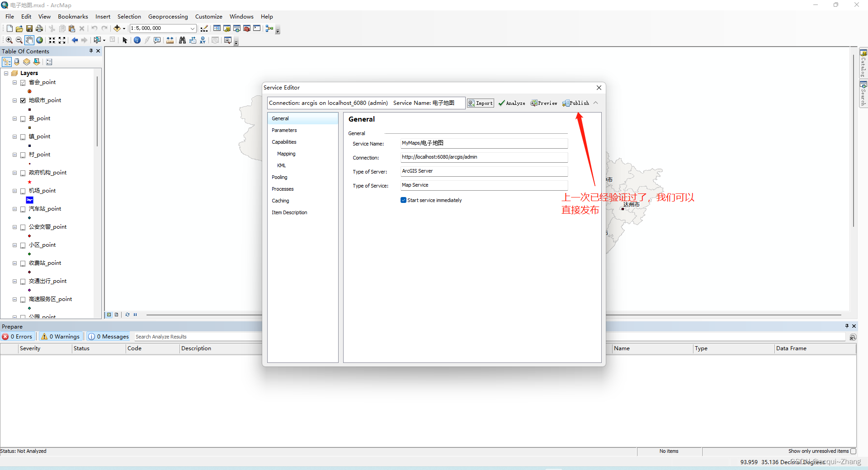Open the ArcToolbox window icon
Screen dimensions: 868x470
(247, 28)
